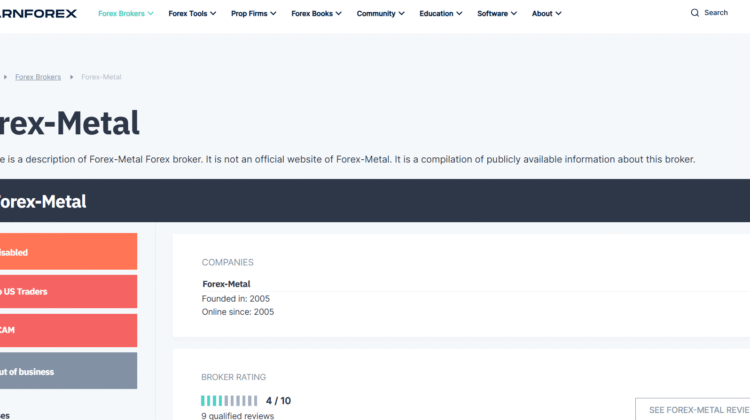The image size is (750, 420).
Task: Expand the About dropdown
Action: coord(546,13)
